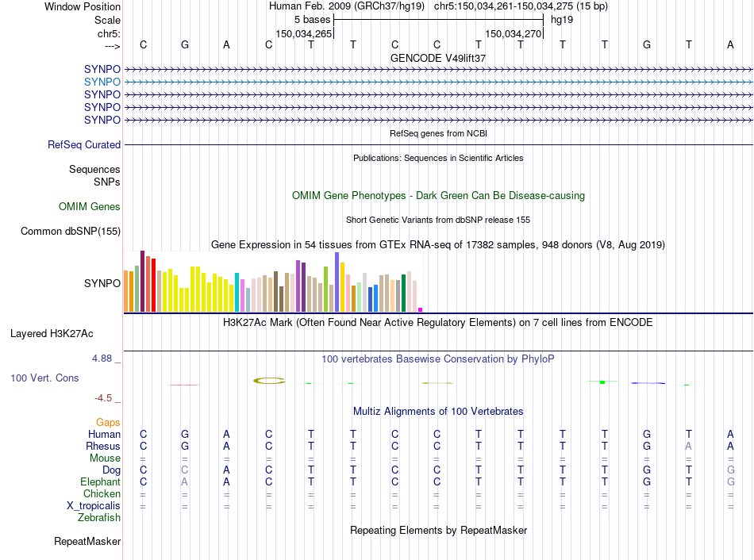Click the blue conservation bar in PhyloP track
The image size is (754, 560).
(x=648, y=383)
